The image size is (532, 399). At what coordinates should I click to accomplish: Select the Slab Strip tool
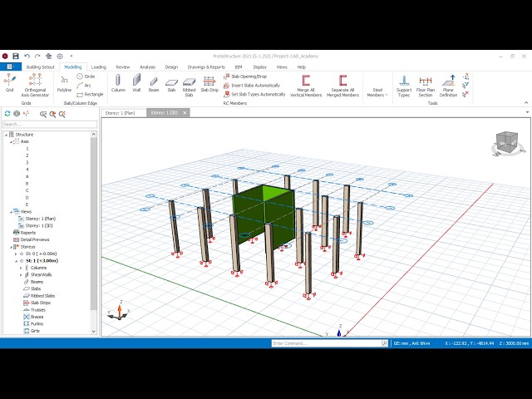pyautogui.click(x=209, y=84)
